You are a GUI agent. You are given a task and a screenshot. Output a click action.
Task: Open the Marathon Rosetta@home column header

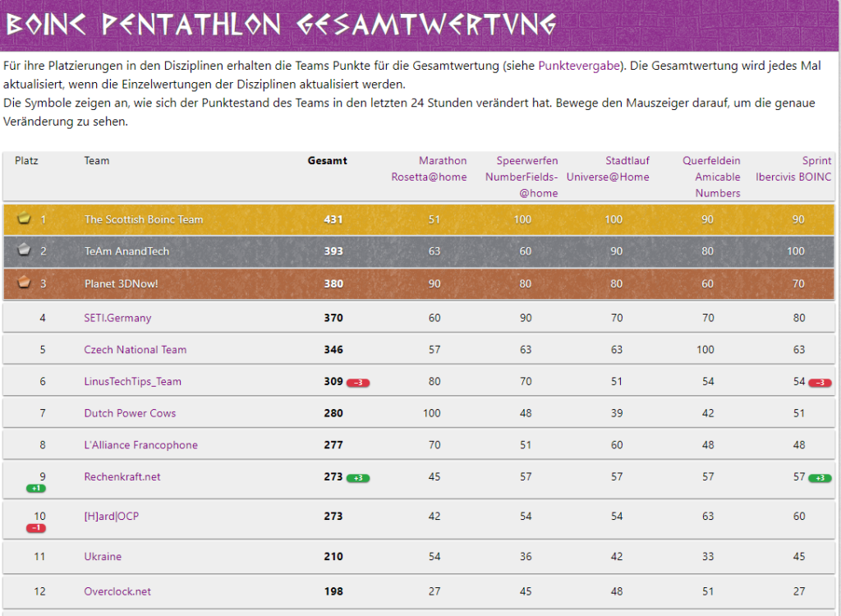(x=429, y=168)
